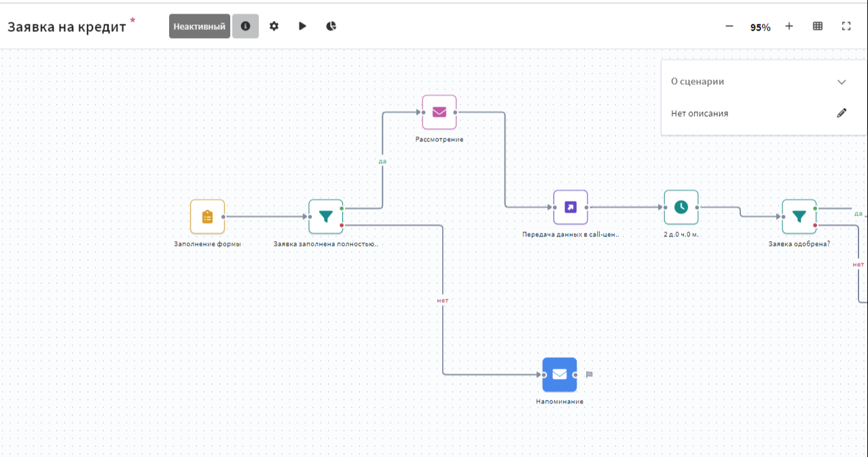Select the 2 д. wait timer node
This screenshot has width=868, height=457.
[x=681, y=207]
